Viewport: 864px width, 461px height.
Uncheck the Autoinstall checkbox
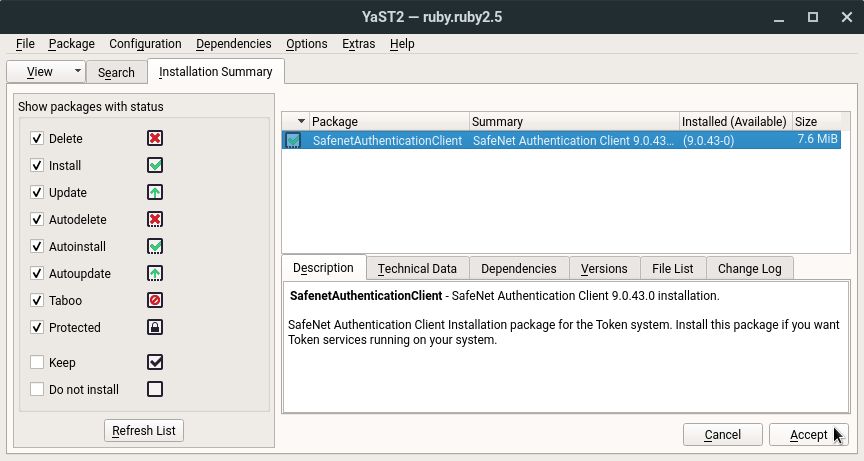click(37, 246)
